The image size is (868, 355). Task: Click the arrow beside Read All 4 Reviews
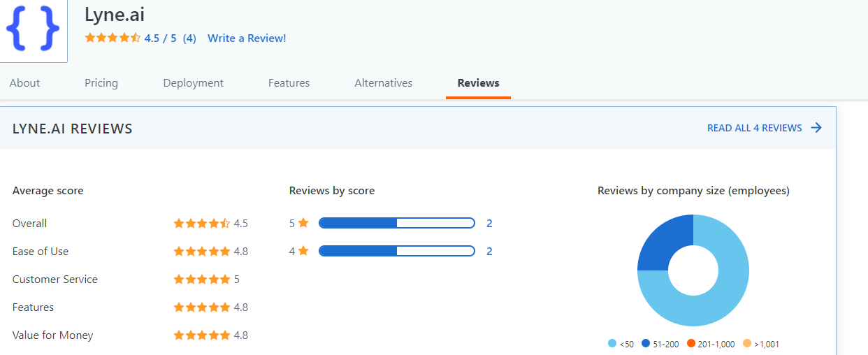[816, 128]
